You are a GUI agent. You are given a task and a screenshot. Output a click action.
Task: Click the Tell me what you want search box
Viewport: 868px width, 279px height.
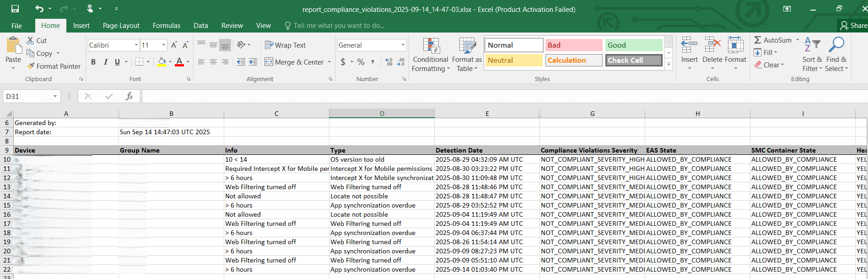pyautogui.click(x=334, y=26)
